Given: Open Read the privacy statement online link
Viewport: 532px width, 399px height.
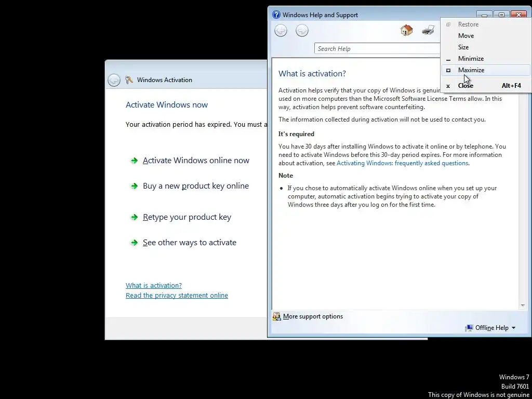Looking at the screenshot, I should click(x=177, y=296).
